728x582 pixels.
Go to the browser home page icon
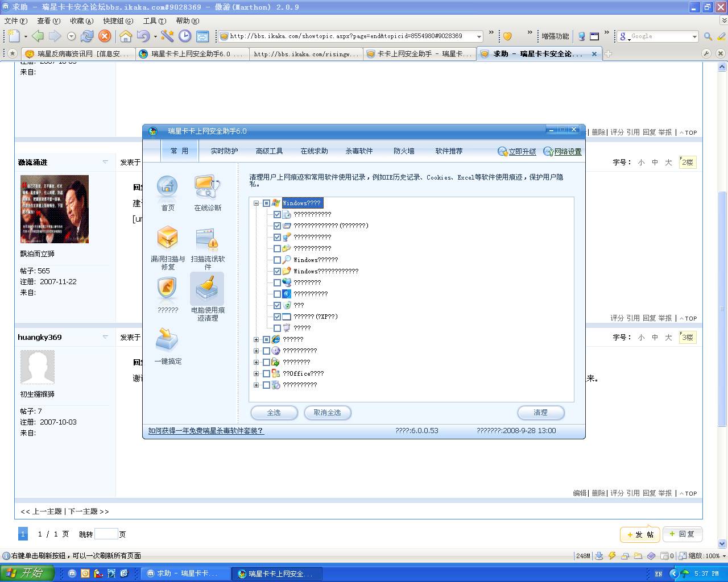[126, 36]
